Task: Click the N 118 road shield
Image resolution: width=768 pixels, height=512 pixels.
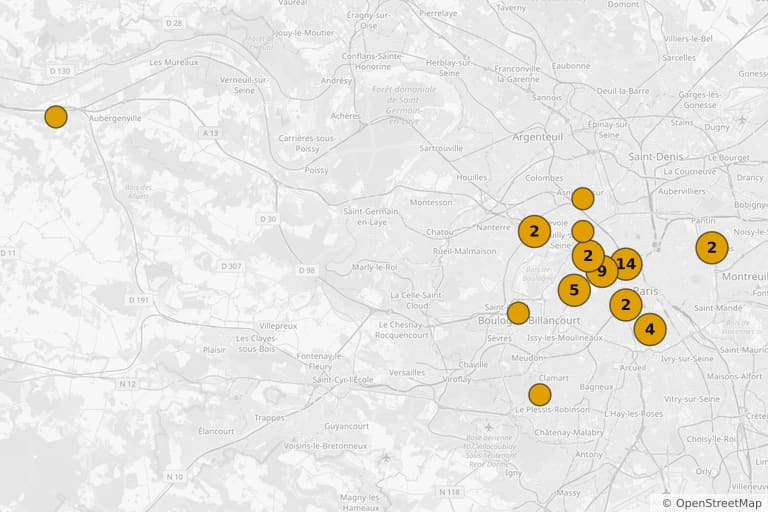Action: coord(449,491)
